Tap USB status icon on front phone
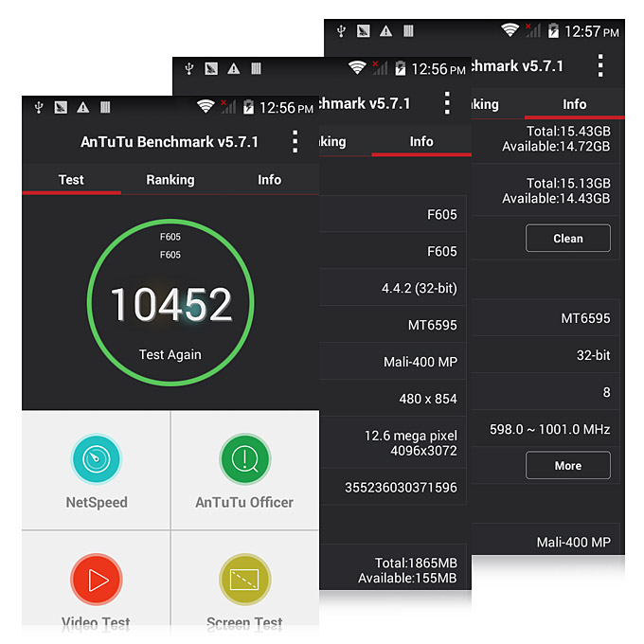This screenshot has width=644, height=644. click(39, 108)
